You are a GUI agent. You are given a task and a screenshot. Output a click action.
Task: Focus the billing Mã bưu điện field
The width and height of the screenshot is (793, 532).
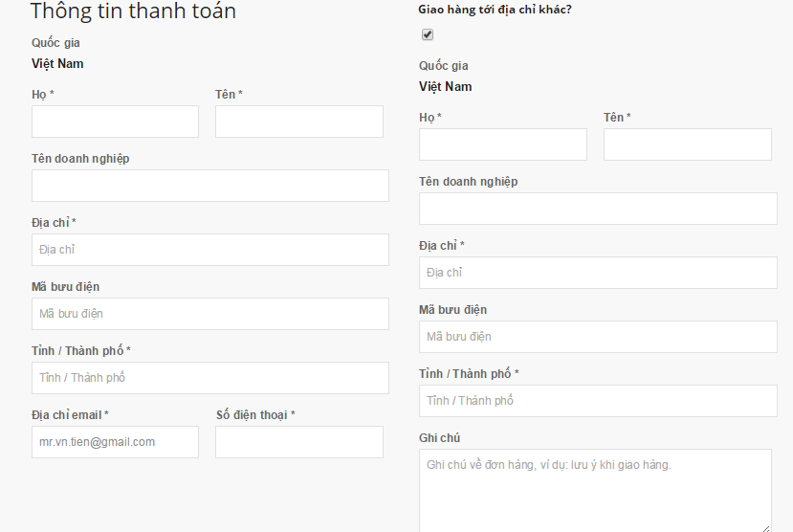point(209,314)
